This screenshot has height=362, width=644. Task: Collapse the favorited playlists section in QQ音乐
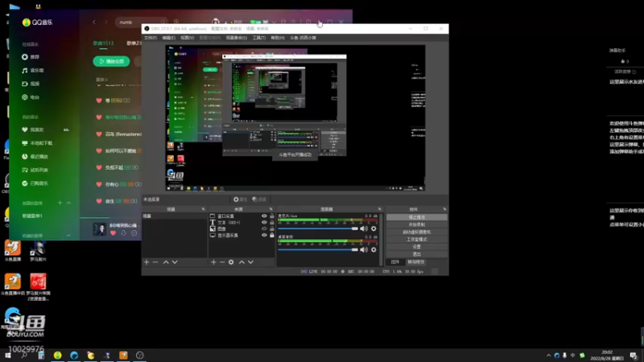[x=68, y=236]
